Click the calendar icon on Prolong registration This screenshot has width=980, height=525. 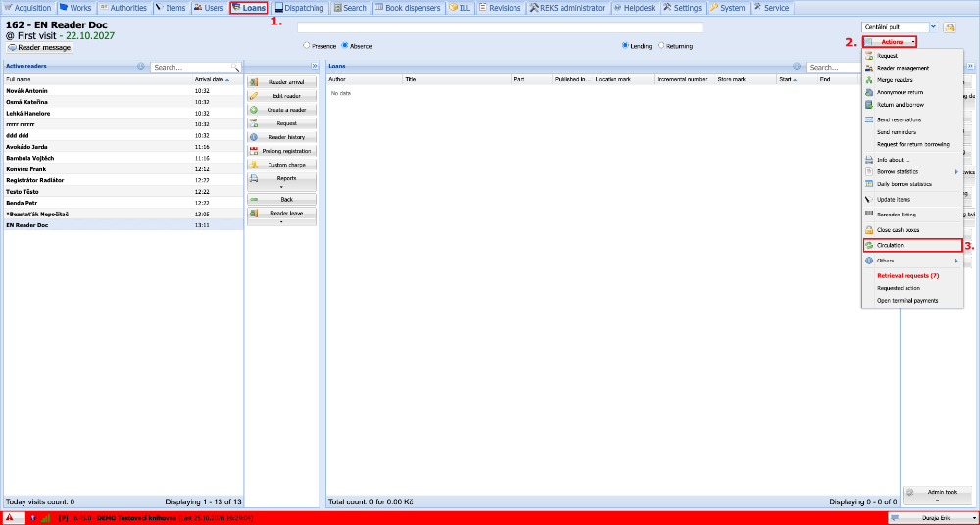254,151
